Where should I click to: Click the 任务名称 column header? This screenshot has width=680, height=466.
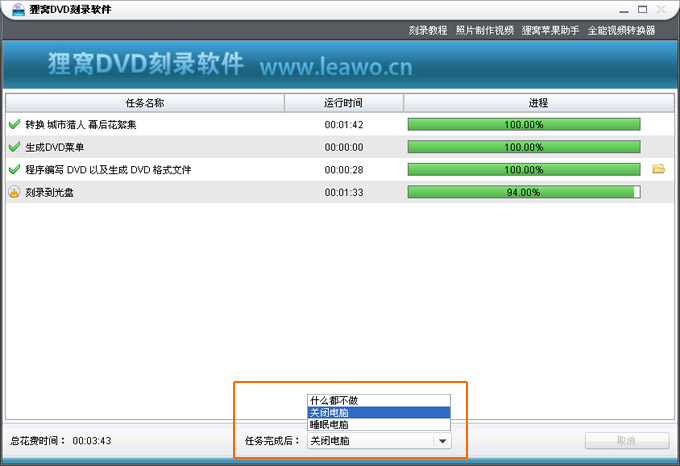coord(145,103)
